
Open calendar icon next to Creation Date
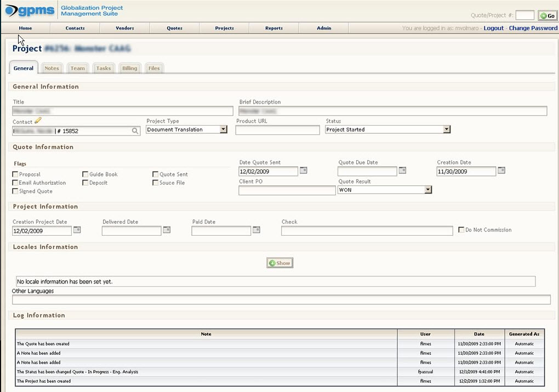(501, 171)
